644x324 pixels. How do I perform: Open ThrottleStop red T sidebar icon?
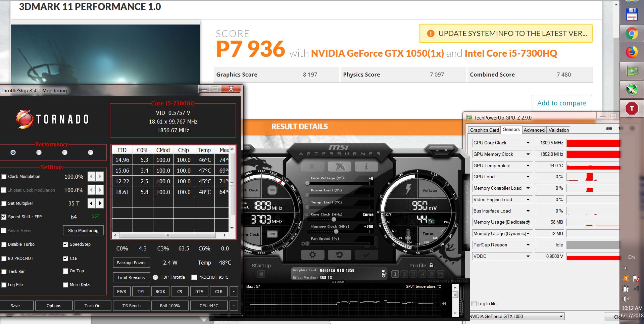pos(632,108)
